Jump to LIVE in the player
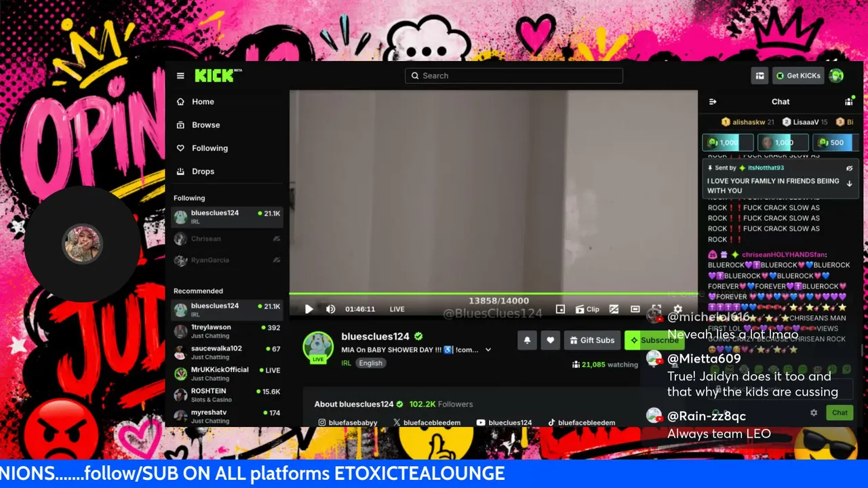 click(x=397, y=309)
